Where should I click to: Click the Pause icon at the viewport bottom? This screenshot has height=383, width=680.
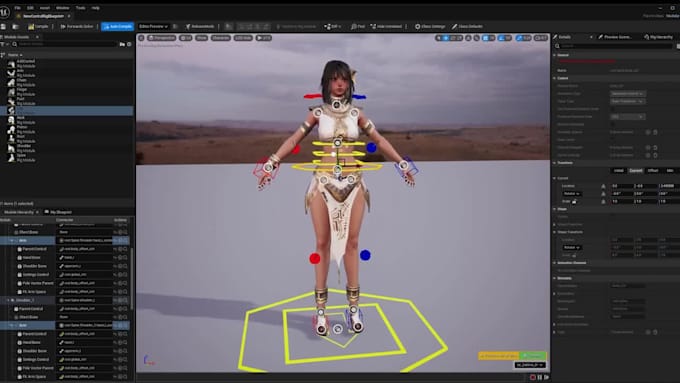click(x=539, y=377)
